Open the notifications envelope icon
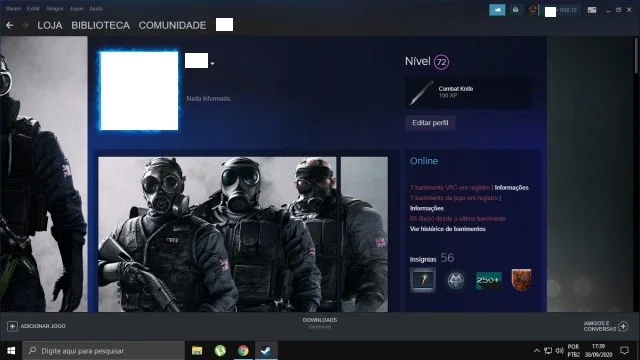The width and height of the screenshot is (640, 360). (x=516, y=10)
